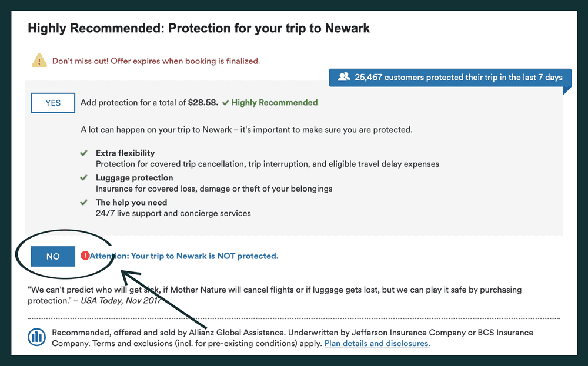Click the checkmark next to Extra flexibility
The height and width of the screenshot is (366, 588).
point(84,153)
